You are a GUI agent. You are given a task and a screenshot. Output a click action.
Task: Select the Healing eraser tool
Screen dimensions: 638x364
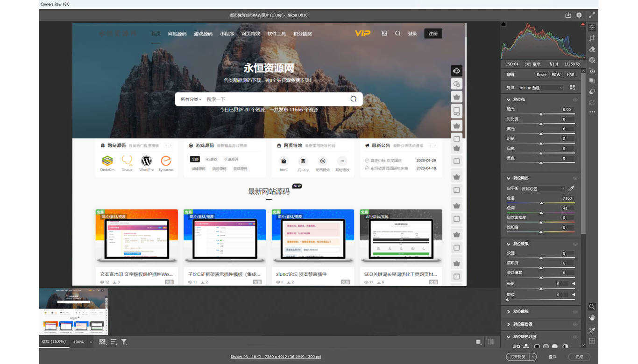coord(592,49)
